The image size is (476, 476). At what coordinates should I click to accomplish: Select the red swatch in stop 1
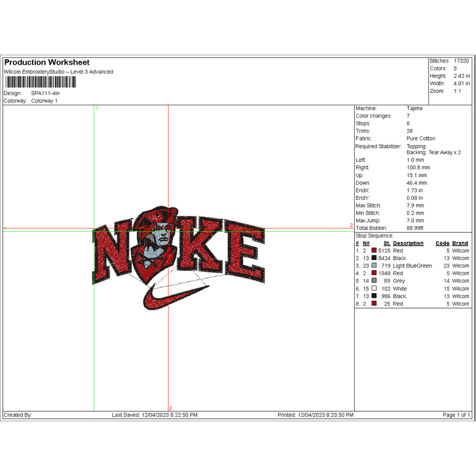click(374, 251)
